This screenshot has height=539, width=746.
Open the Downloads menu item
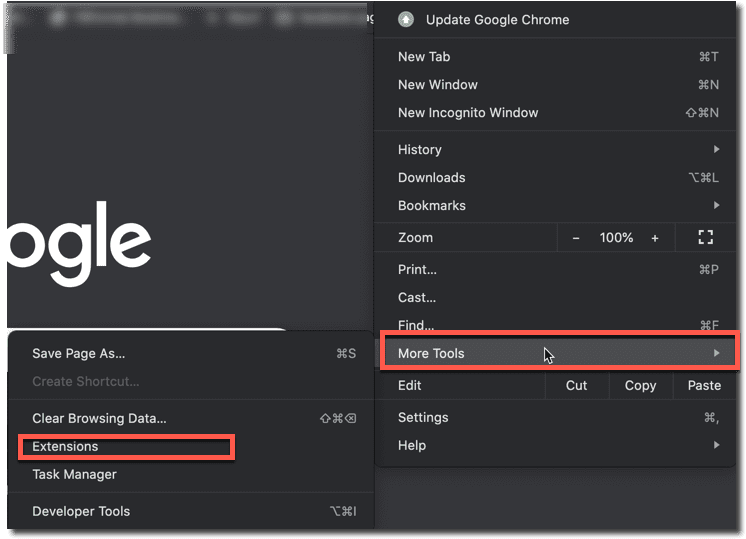coord(555,177)
